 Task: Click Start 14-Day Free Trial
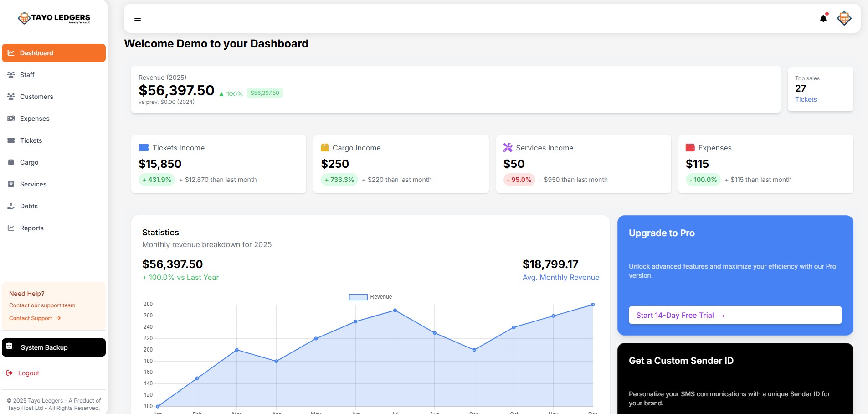tap(679, 315)
